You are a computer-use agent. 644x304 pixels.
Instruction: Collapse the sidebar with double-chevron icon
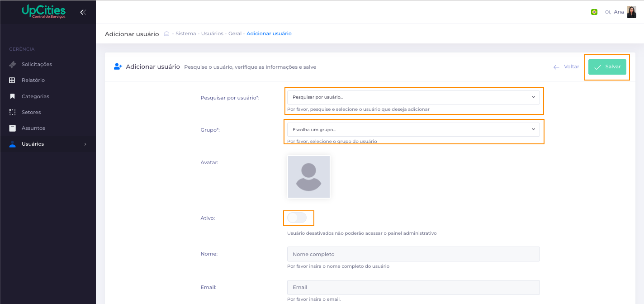point(83,12)
